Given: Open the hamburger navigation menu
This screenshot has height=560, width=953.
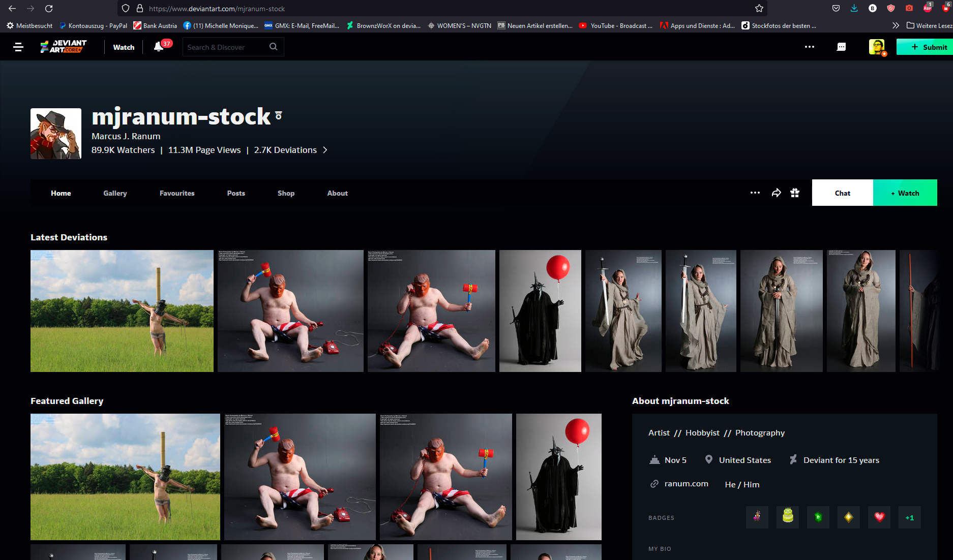Looking at the screenshot, I should (18, 47).
